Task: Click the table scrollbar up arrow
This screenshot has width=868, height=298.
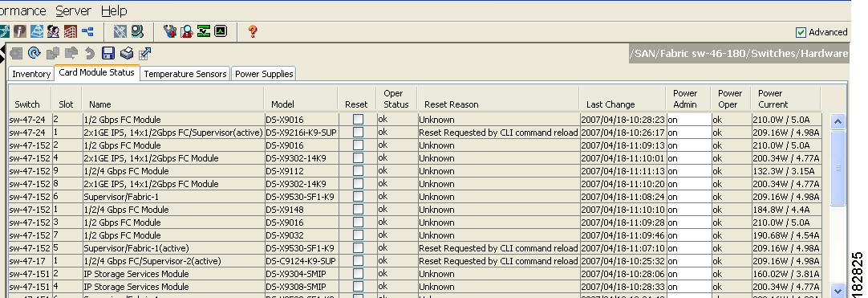Action: pos(838,121)
